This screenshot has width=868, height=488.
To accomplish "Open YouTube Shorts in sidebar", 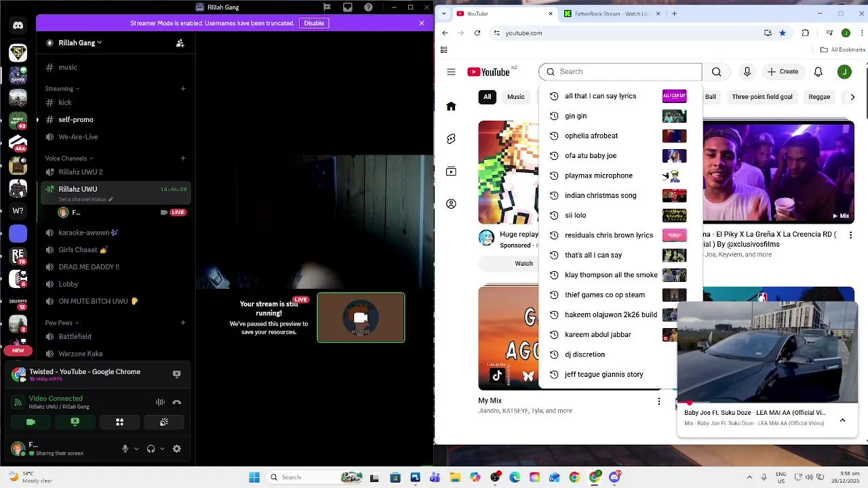I will [x=451, y=139].
